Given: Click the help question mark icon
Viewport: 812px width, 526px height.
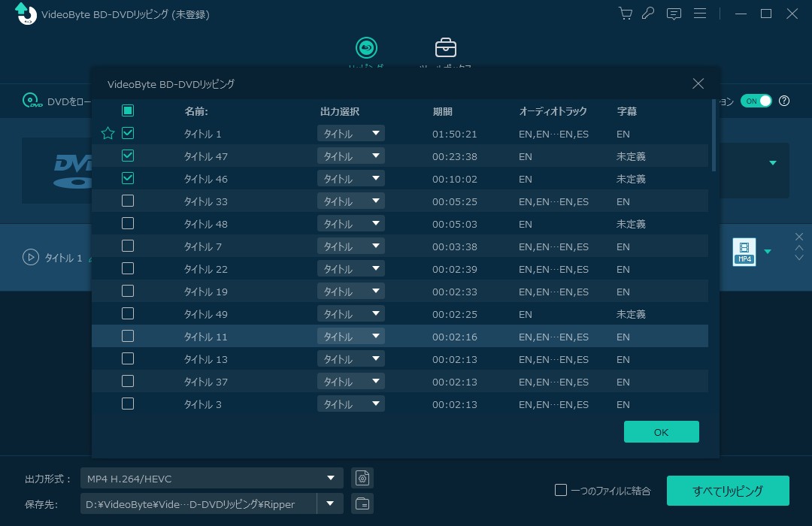Looking at the screenshot, I should pos(784,101).
